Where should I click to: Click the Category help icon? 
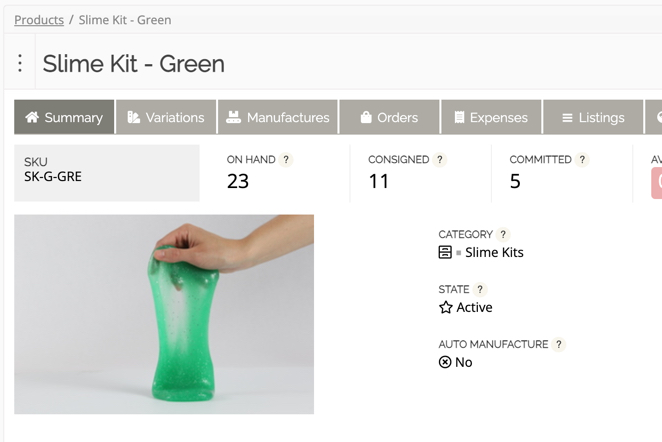503,235
